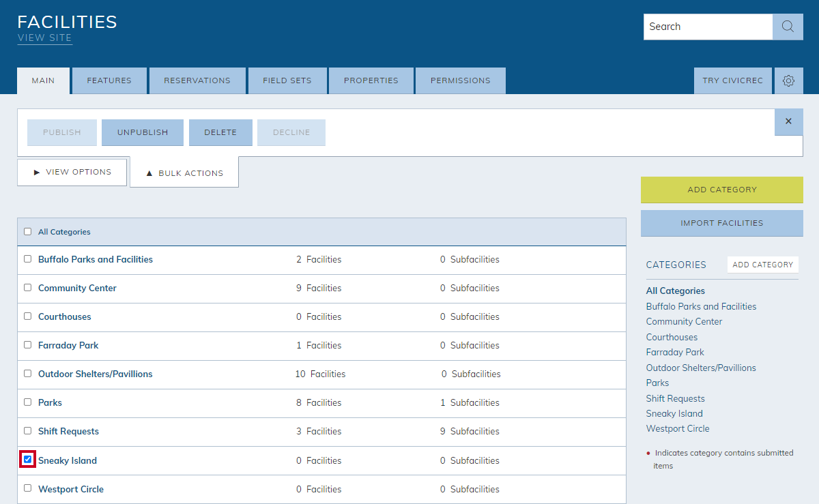Select Outdoor Shelters/Pavillions in sidebar list

[701, 368]
